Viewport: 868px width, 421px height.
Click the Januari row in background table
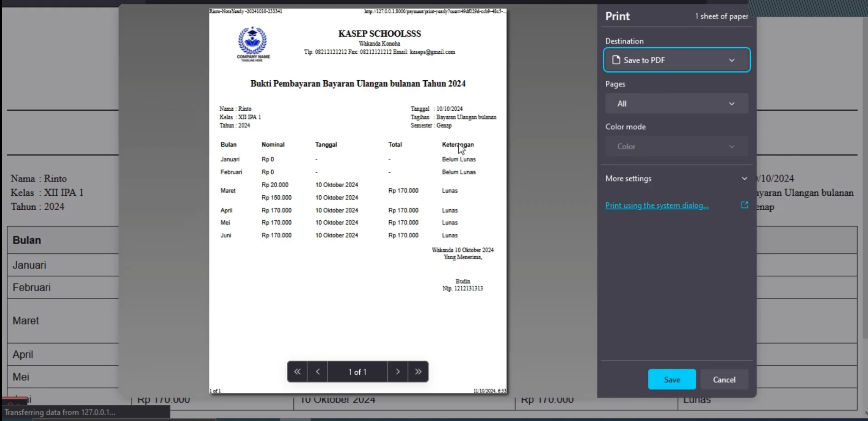(x=63, y=265)
